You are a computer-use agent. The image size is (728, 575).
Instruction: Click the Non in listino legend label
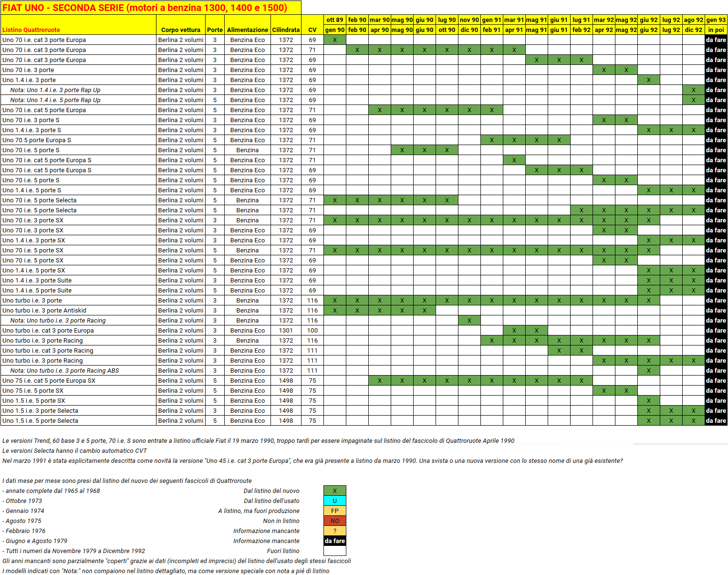pyautogui.click(x=281, y=521)
